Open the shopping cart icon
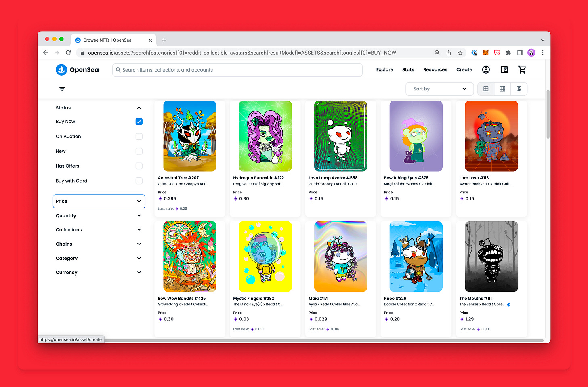The height and width of the screenshot is (387, 588). (x=522, y=70)
